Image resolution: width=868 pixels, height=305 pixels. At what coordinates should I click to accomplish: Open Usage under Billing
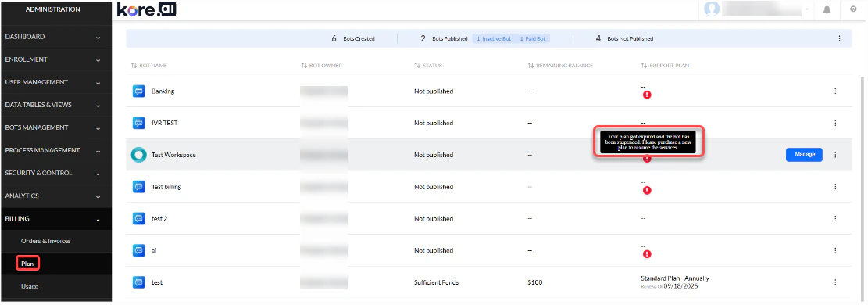pos(30,286)
